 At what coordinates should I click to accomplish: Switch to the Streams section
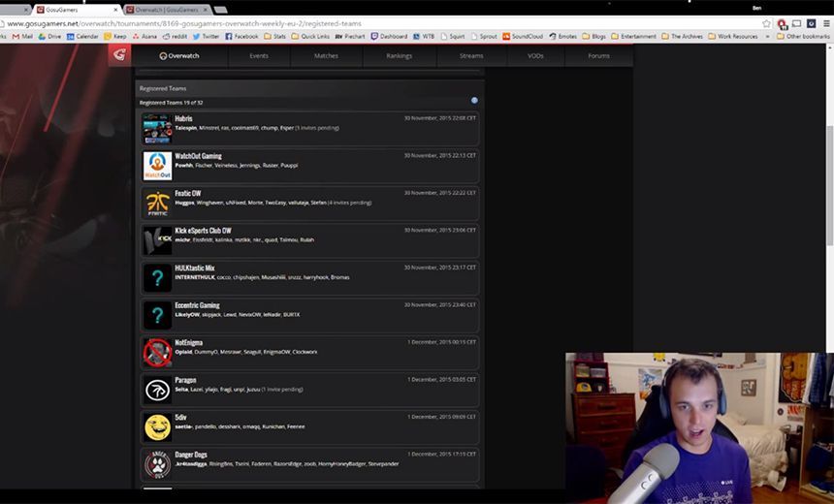point(471,56)
